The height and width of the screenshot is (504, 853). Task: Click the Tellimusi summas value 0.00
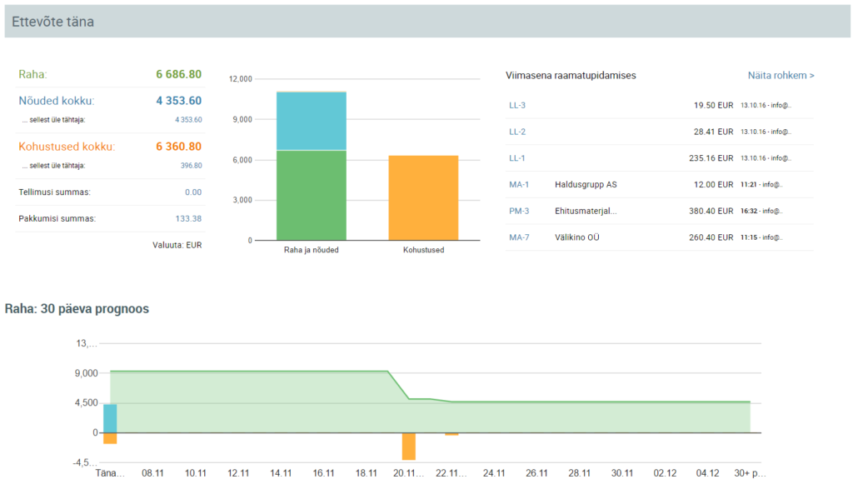click(x=193, y=192)
